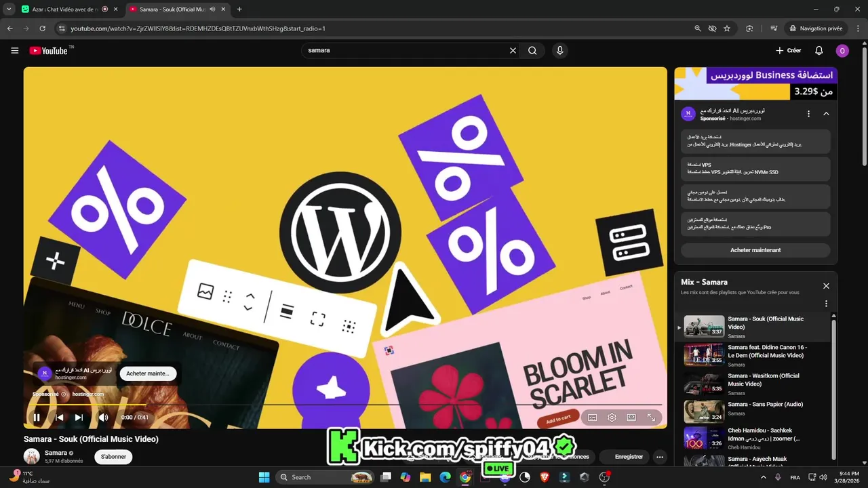The image size is (868, 488).
Task: Open a new browser tab
Action: (239, 9)
